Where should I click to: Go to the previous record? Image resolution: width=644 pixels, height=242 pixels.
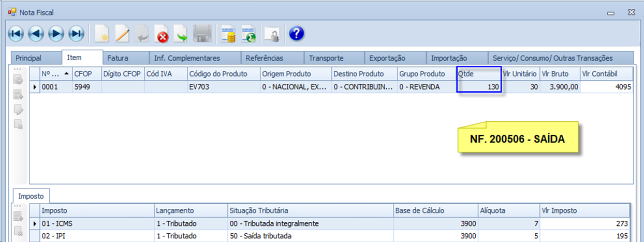tap(36, 34)
